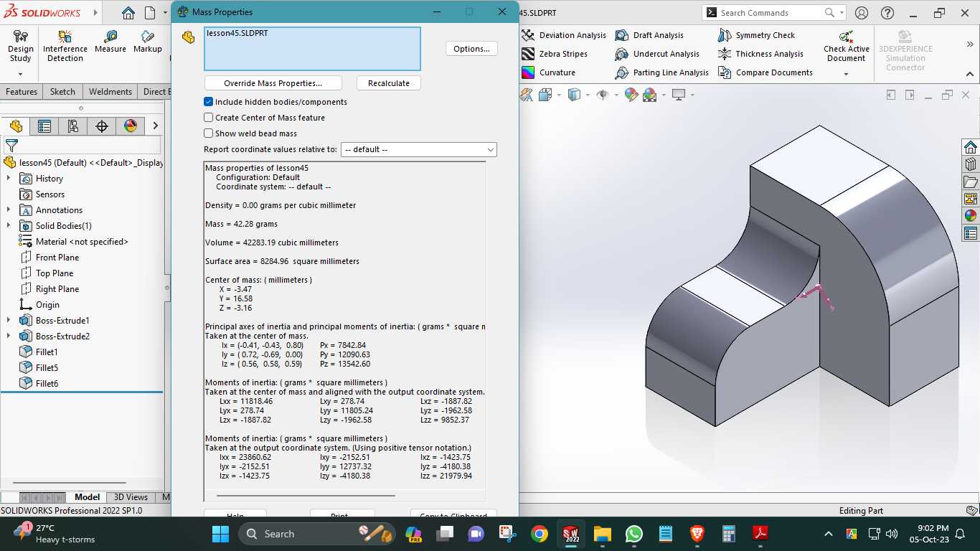The height and width of the screenshot is (551, 980).
Task: Select the Measure tool
Action: click(110, 42)
